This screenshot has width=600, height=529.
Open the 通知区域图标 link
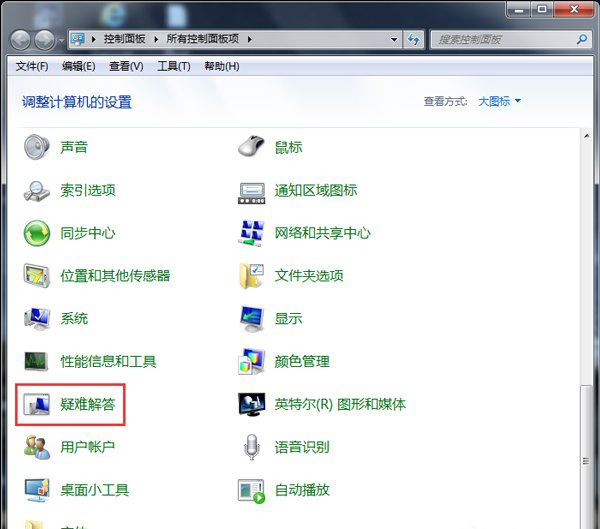coord(316,190)
